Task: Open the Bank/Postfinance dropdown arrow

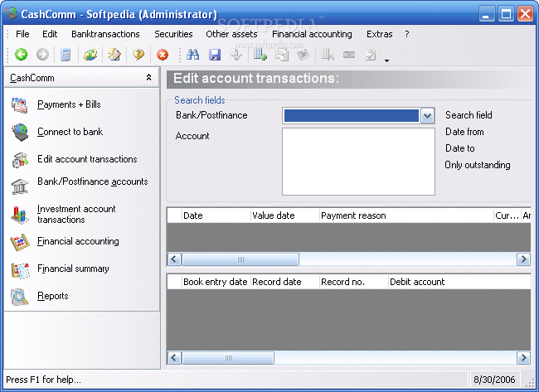Action: [x=427, y=116]
